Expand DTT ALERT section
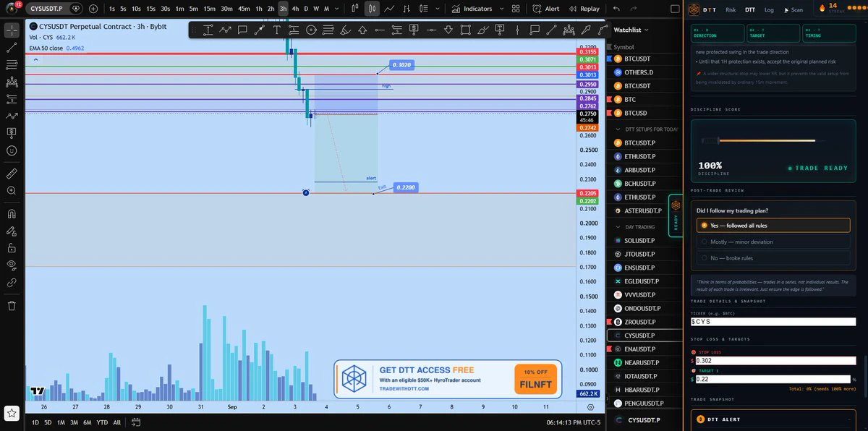Viewport: 868px width, 431px height. (x=773, y=419)
